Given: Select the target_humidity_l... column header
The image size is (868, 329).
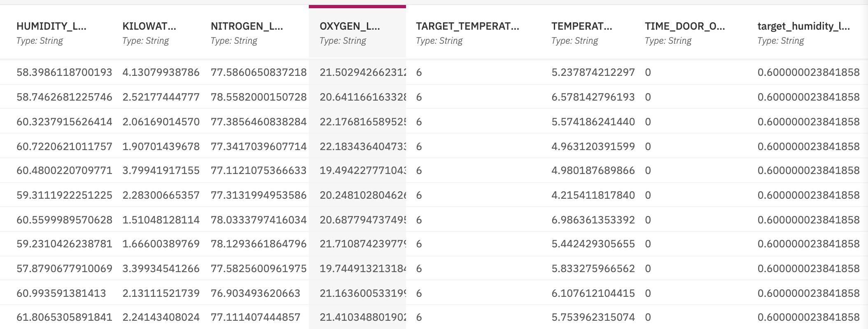Looking at the screenshot, I should [x=803, y=26].
